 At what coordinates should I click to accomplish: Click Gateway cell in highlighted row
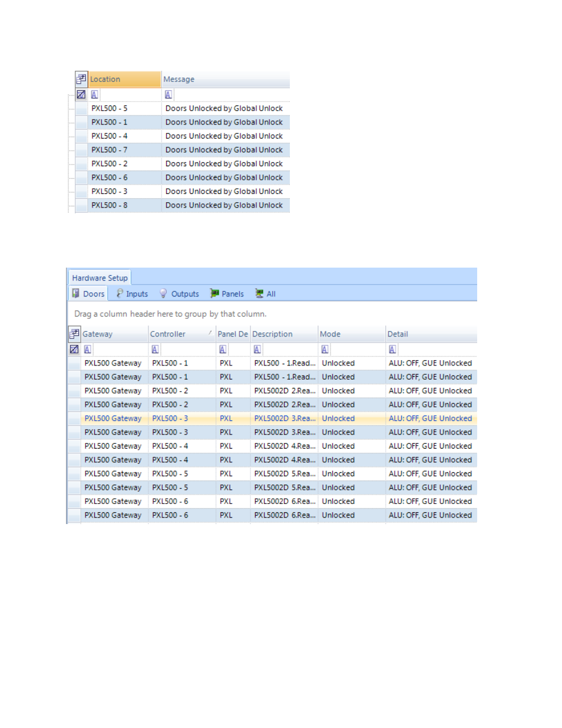(x=114, y=419)
